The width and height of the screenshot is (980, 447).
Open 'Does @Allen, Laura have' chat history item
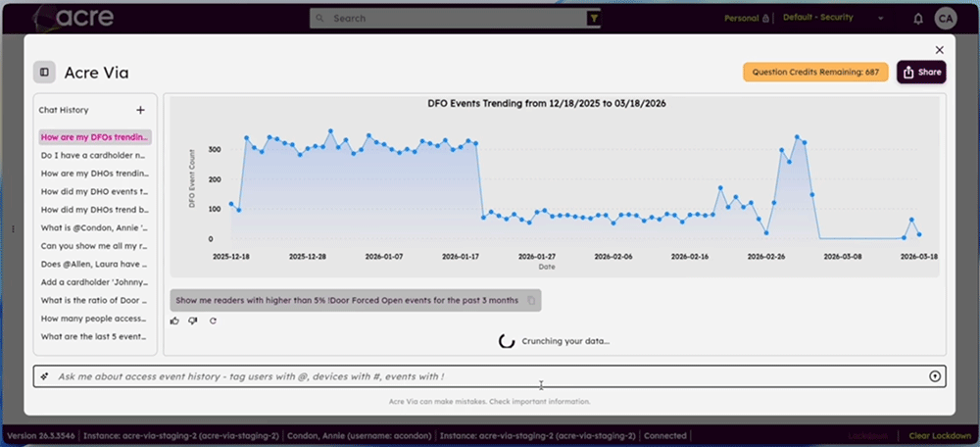pos(95,264)
